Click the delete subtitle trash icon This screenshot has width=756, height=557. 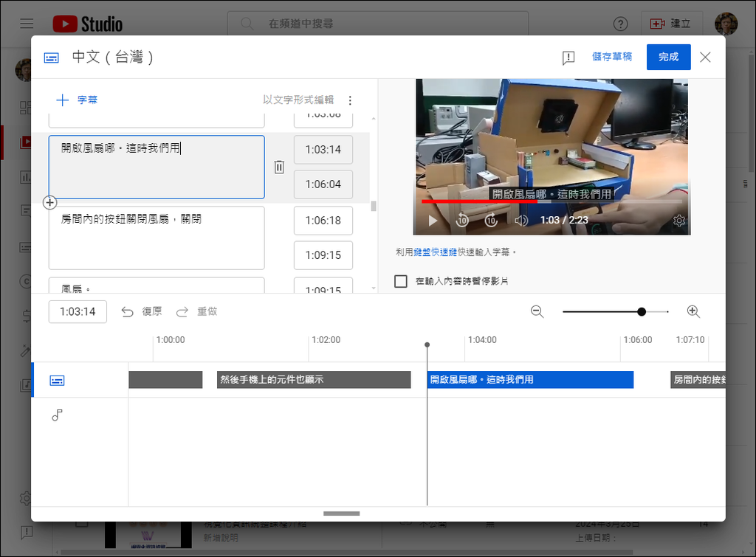[x=279, y=167]
